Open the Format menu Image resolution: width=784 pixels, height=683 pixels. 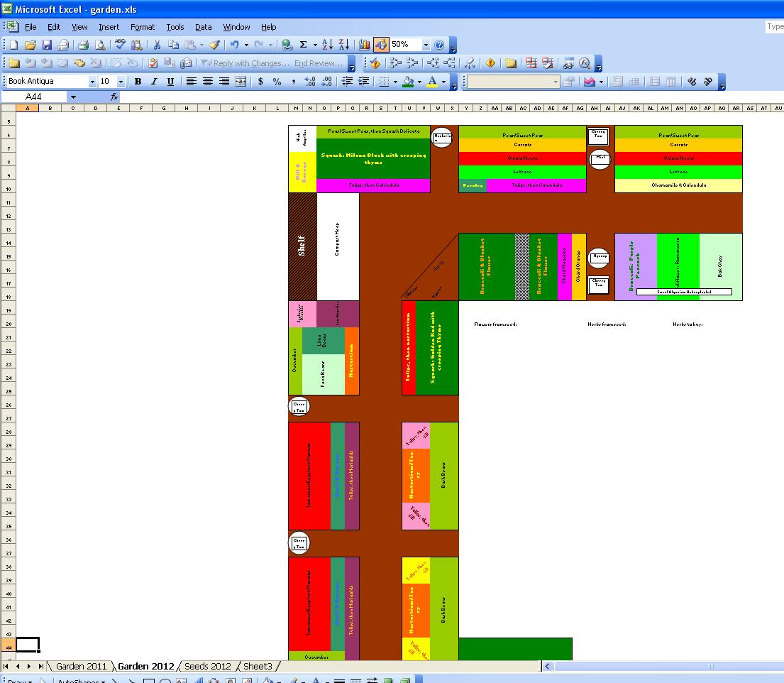pyautogui.click(x=142, y=27)
